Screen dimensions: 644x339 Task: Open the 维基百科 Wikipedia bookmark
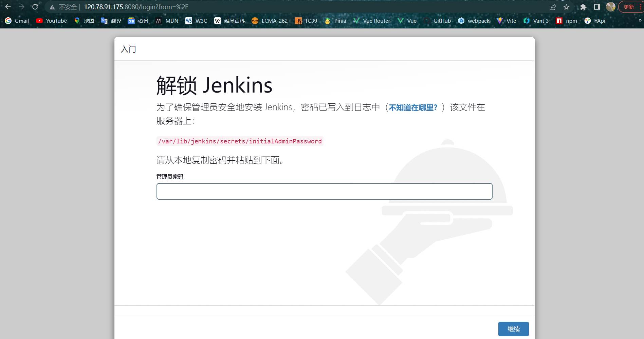(229, 21)
